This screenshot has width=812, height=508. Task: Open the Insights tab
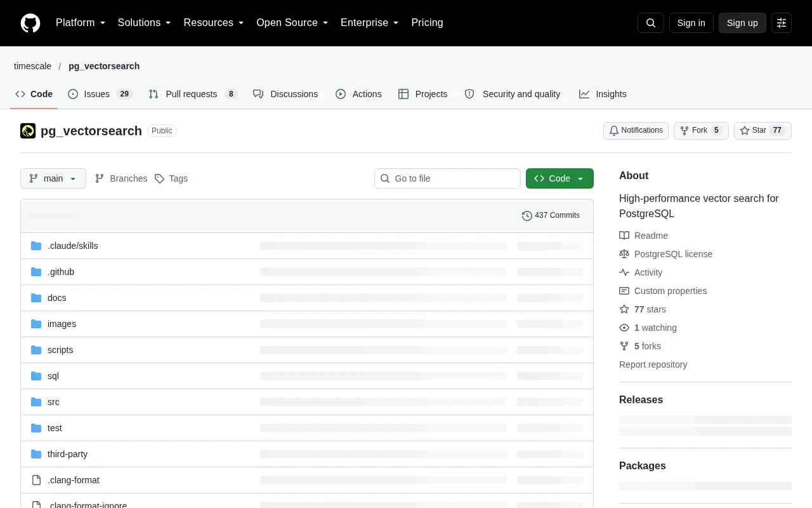(x=603, y=94)
